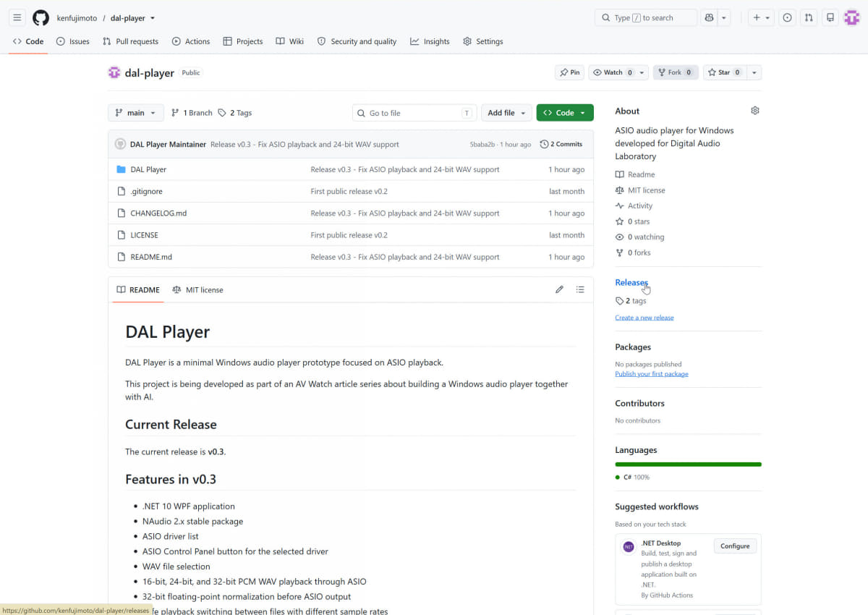View 0 watching link in About
The height and width of the screenshot is (615, 868).
click(639, 237)
